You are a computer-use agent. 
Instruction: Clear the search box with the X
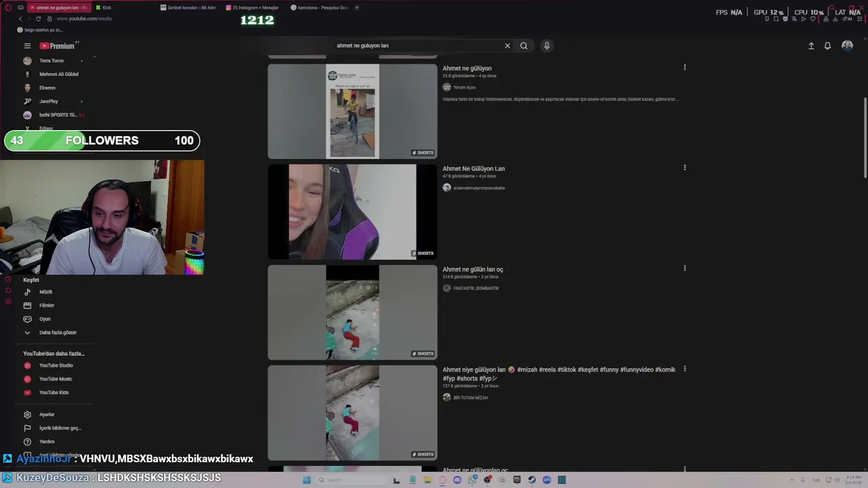click(507, 45)
